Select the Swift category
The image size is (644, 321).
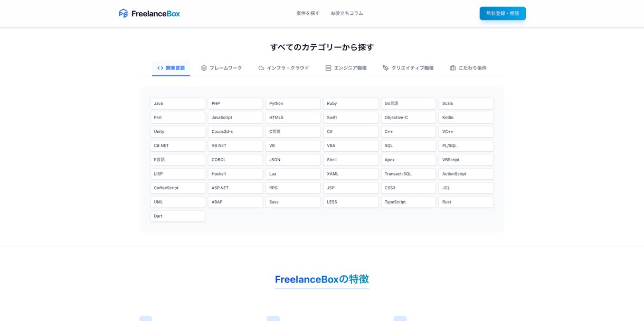(x=351, y=118)
